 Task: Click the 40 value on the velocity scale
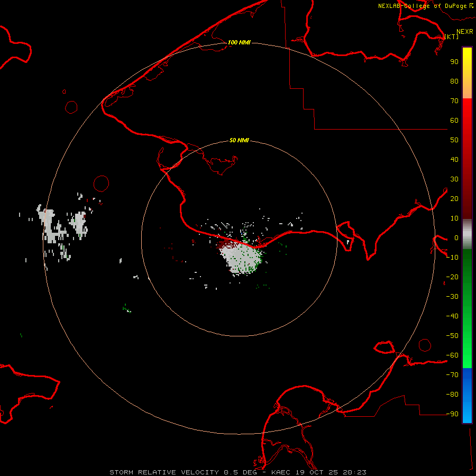coord(454,159)
